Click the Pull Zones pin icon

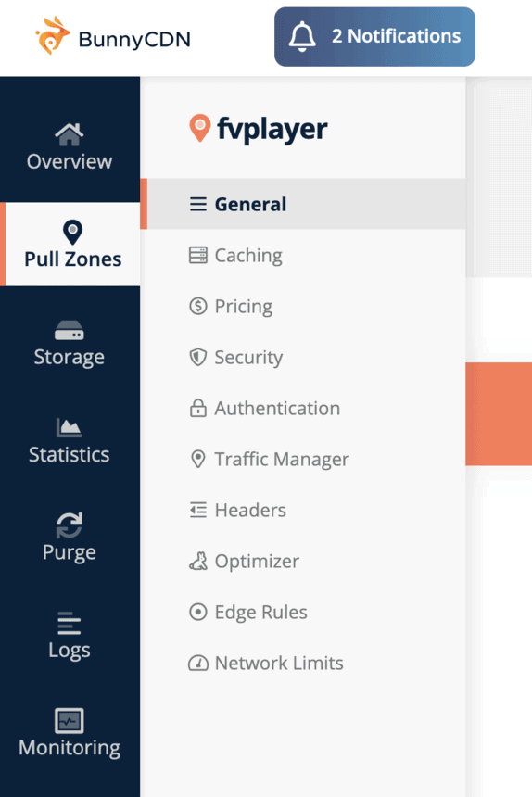[x=72, y=233]
